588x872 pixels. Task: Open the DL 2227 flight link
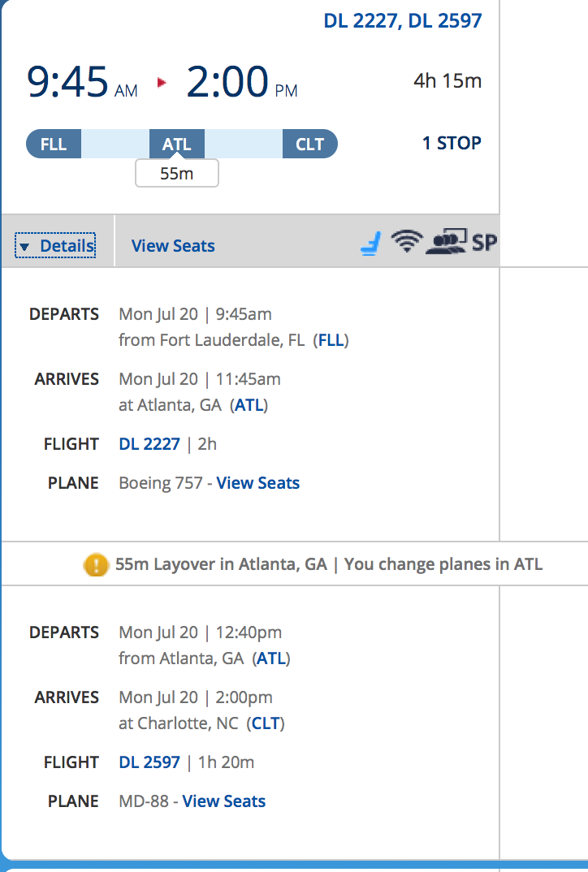[149, 444]
